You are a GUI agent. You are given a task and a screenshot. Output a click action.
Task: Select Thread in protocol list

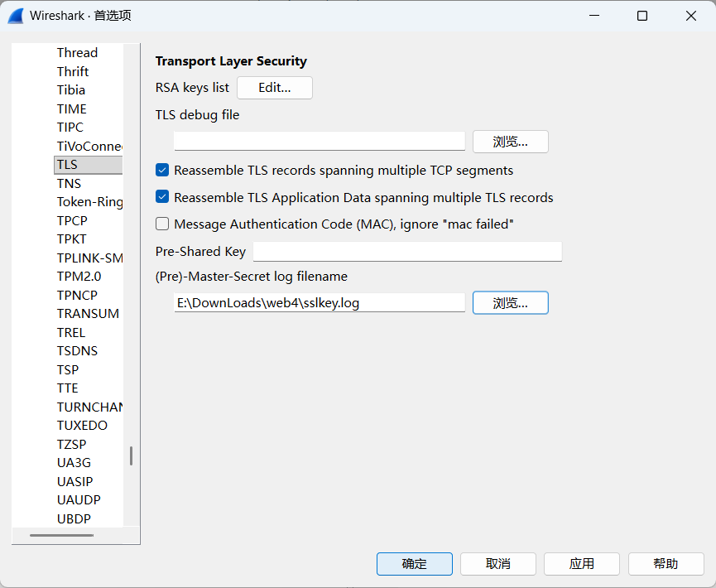point(77,53)
